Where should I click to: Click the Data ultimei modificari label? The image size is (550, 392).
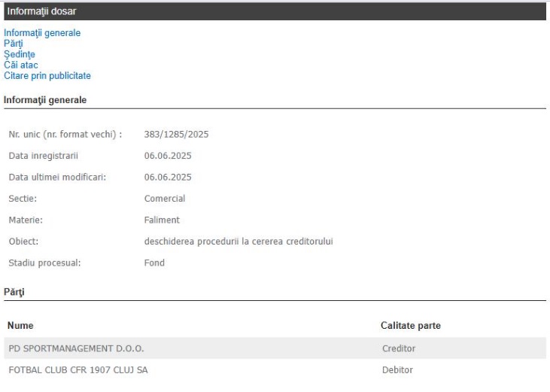click(57, 177)
